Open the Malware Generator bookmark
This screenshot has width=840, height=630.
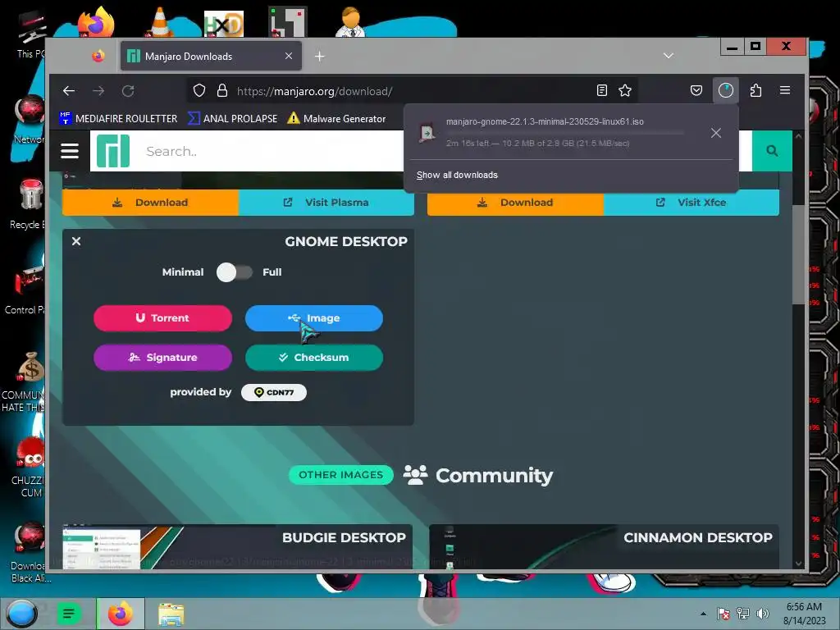coord(336,118)
